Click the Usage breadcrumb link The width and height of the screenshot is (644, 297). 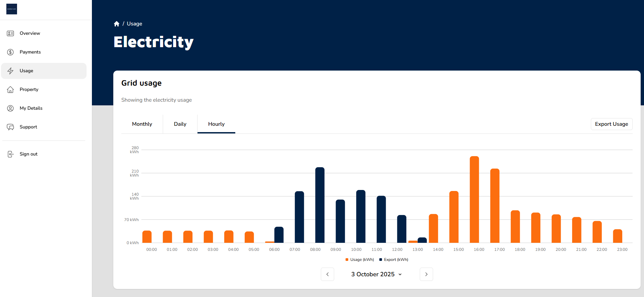134,24
